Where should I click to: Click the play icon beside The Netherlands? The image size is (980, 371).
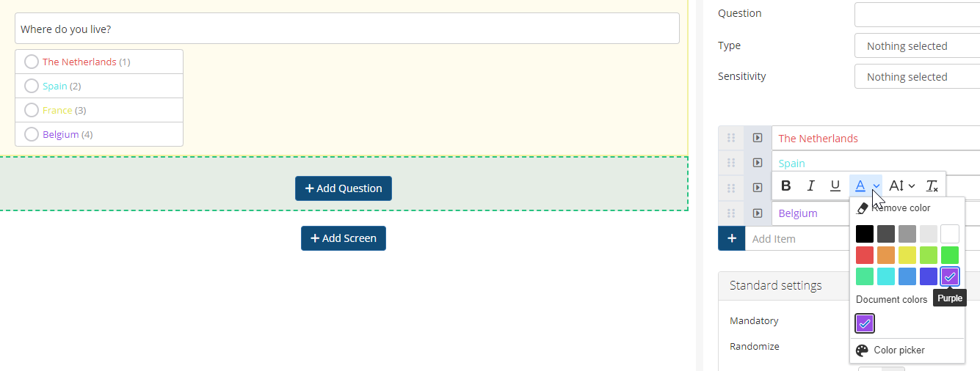(x=758, y=138)
